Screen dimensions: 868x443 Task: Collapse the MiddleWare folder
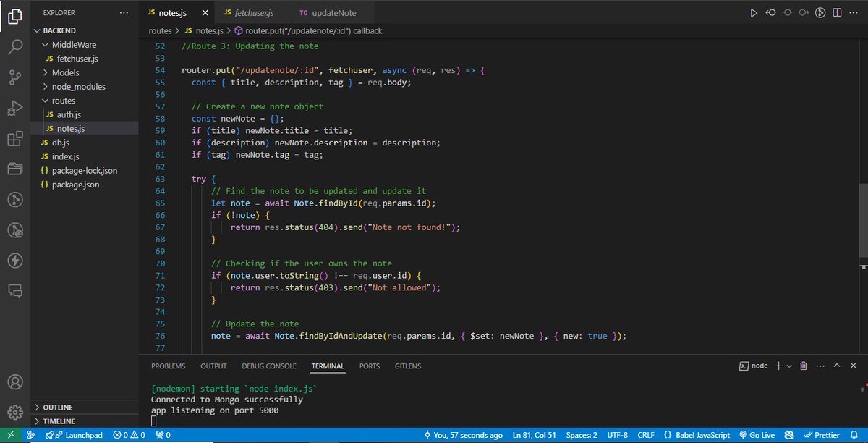[84, 44]
